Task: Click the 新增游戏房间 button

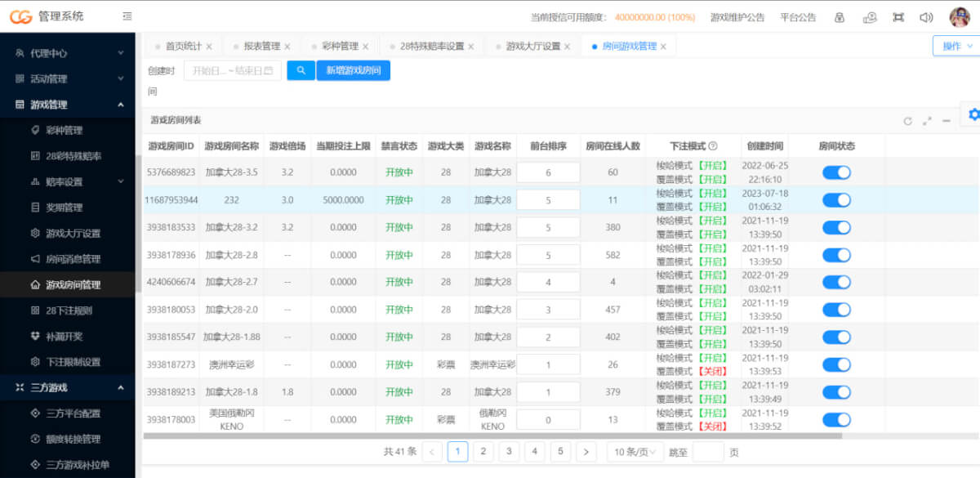Action: (353, 71)
